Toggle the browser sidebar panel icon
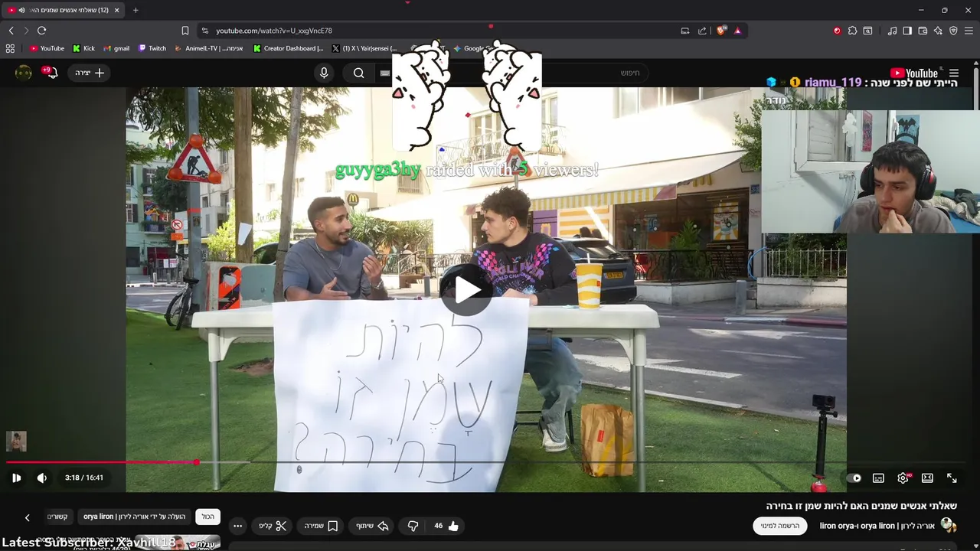The image size is (980, 551). [907, 31]
